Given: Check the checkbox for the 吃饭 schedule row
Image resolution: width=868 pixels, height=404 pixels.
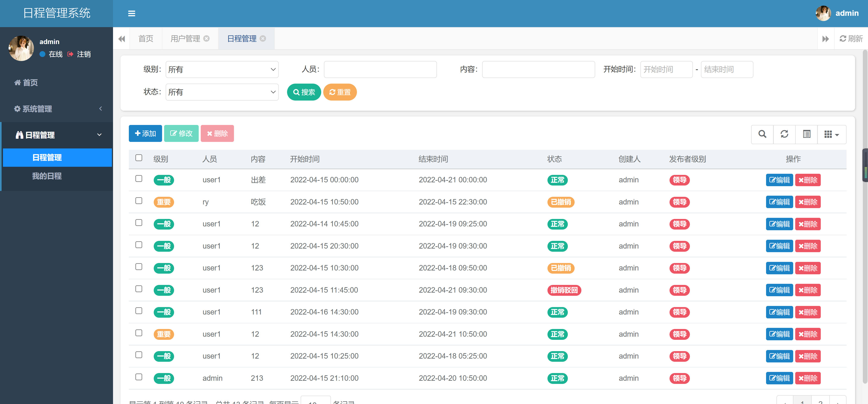Looking at the screenshot, I should pos(139,201).
